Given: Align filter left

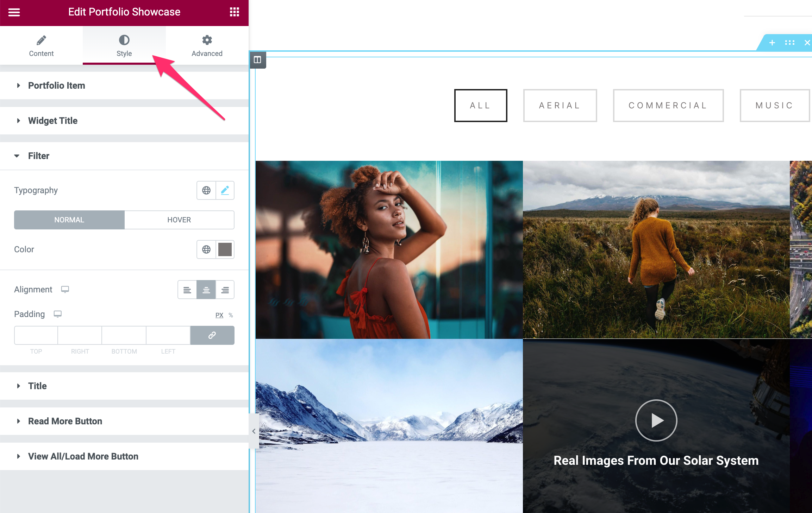Looking at the screenshot, I should [x=187, y=290].
